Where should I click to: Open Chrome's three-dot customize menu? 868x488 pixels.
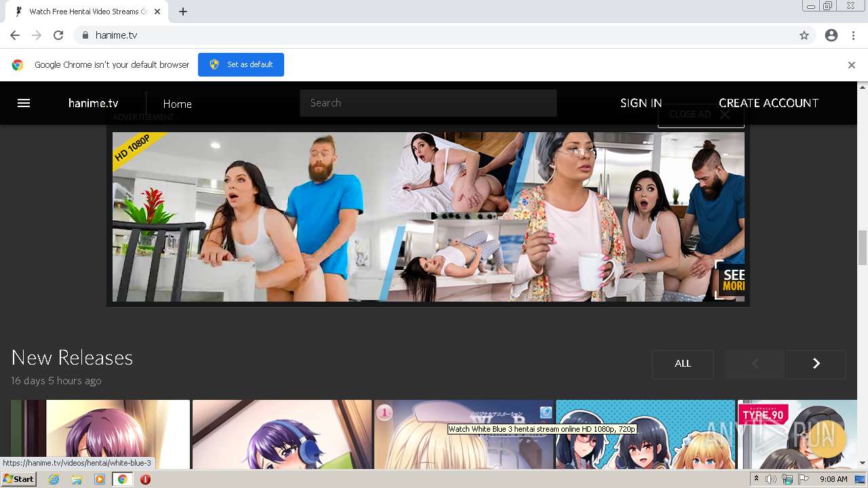pos(853,35)
